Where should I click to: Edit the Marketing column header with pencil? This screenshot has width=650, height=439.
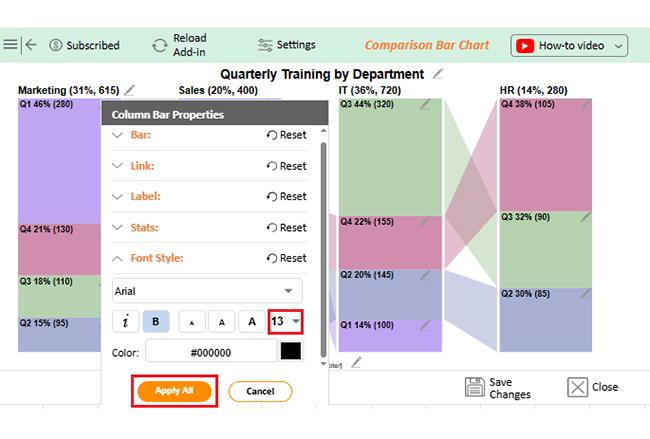(x=129, y=91)
